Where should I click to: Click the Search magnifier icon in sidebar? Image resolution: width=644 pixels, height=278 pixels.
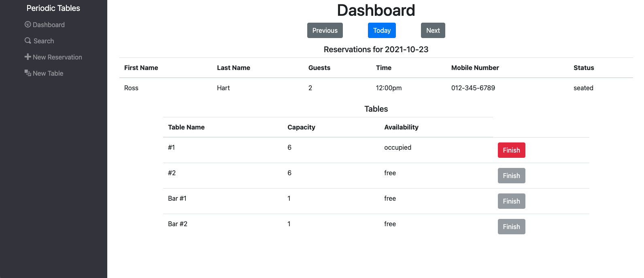pos(28,40)
